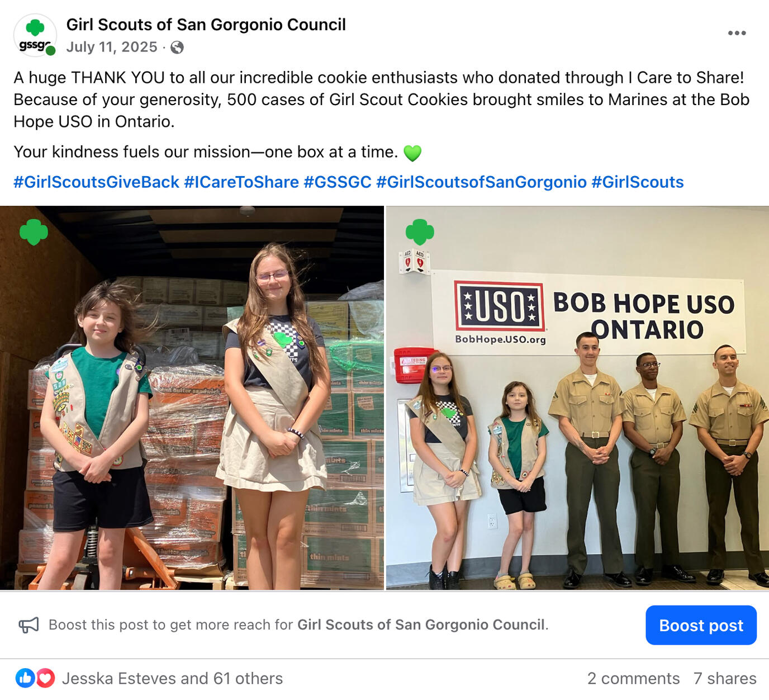Open the #GSSGC hashtag
769x700 pixels.
[x=338, y=182]
